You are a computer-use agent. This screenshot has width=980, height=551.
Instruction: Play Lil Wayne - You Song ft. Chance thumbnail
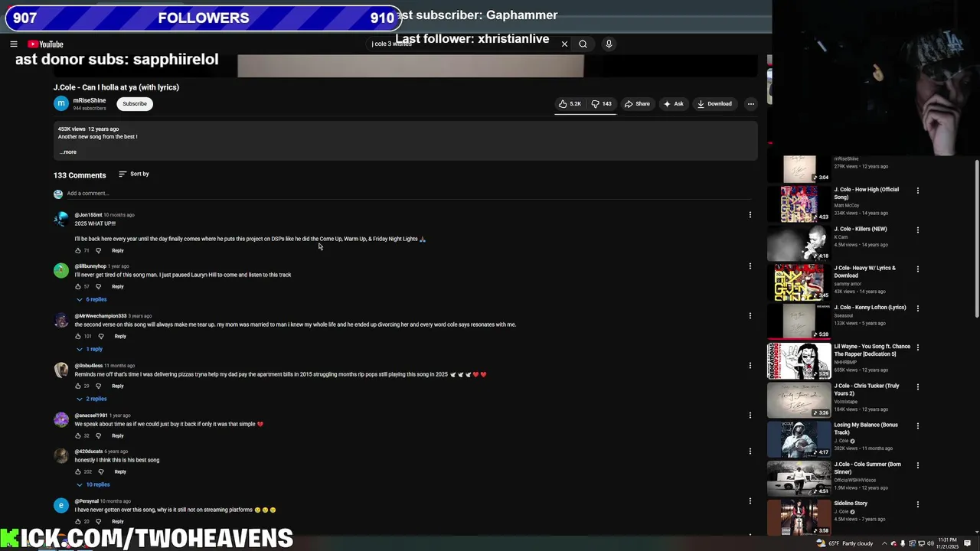pos(799,360)
